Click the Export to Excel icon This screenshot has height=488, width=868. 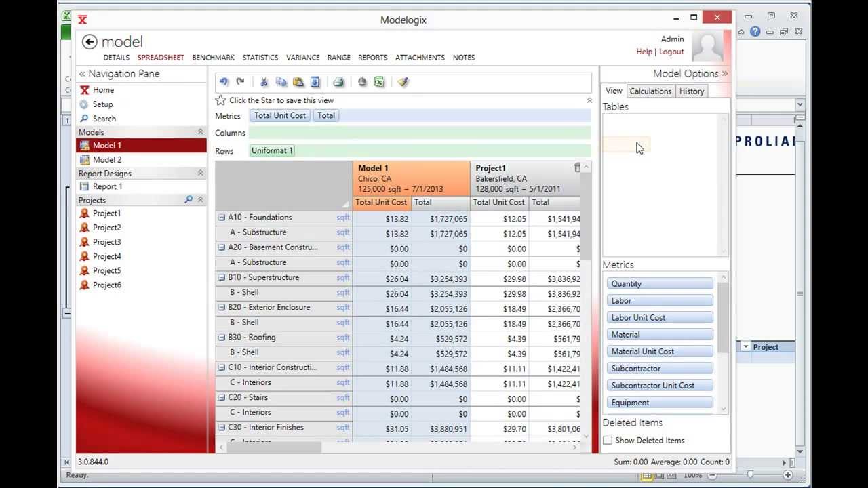pos(379,82)
